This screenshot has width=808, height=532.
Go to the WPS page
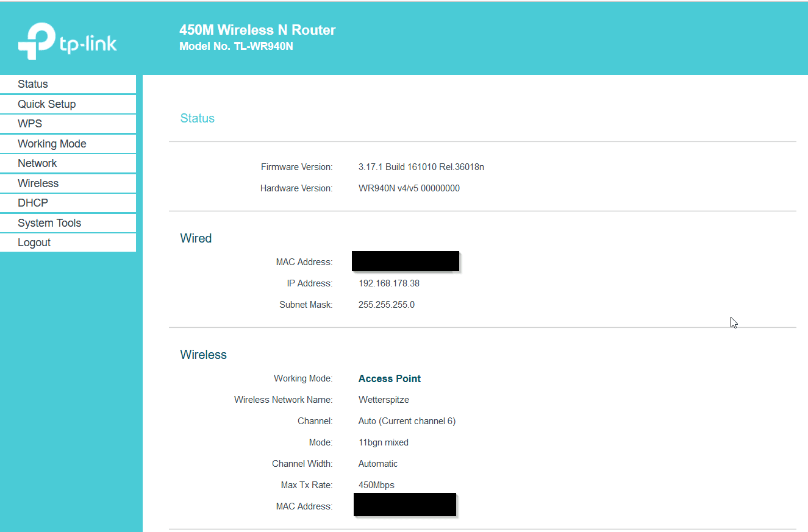(x=68, y=124)
